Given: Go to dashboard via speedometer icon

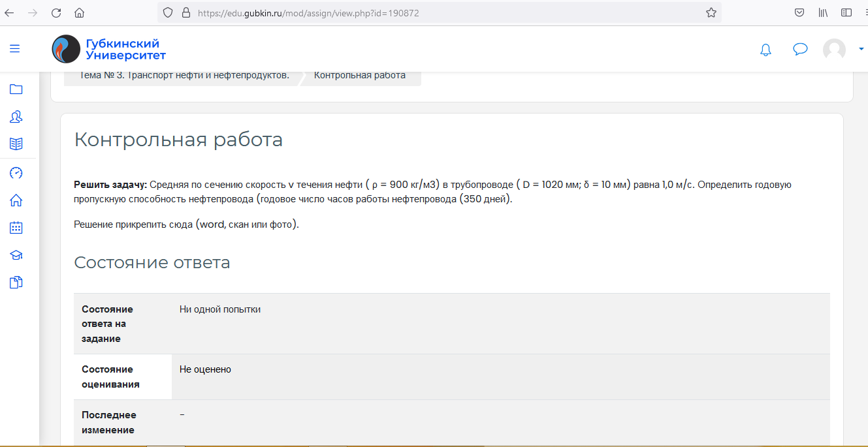Looking at the screenshot, I should (16, 173).
